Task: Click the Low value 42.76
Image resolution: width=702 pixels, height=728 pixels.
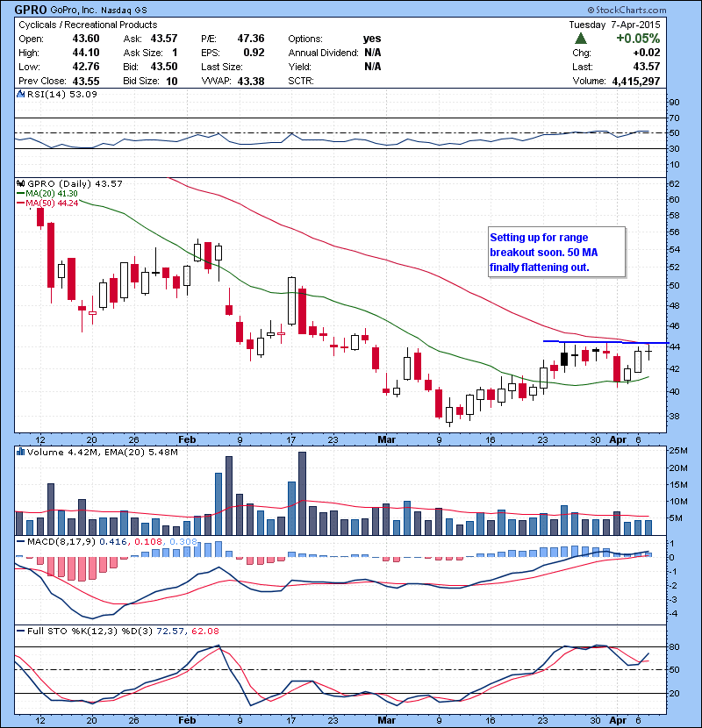Action: point(86,67)
